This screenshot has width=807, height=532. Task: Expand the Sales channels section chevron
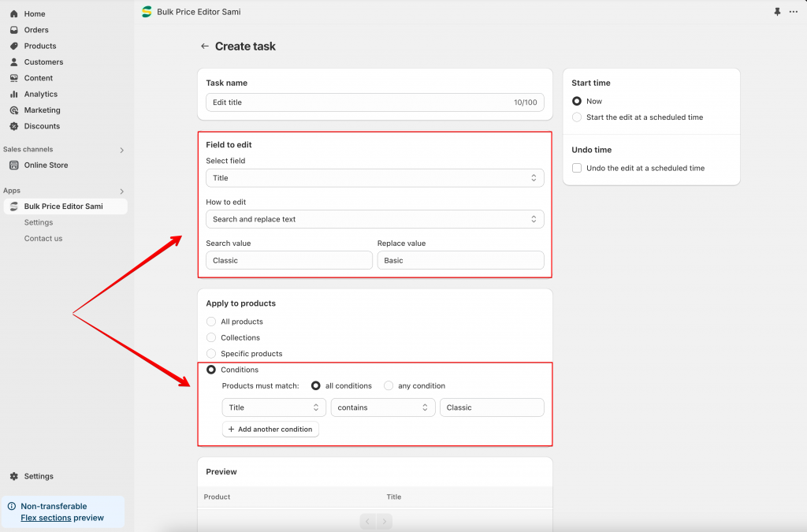click(x=122, y=151)
